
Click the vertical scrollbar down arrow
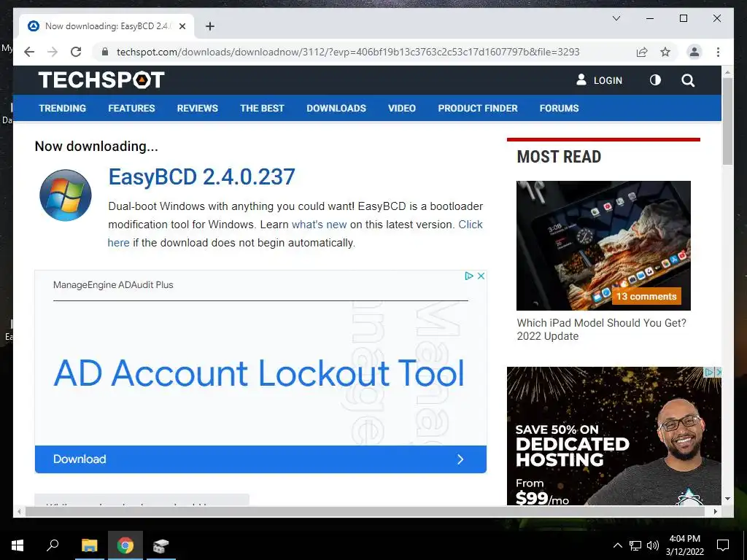point(727,499)
